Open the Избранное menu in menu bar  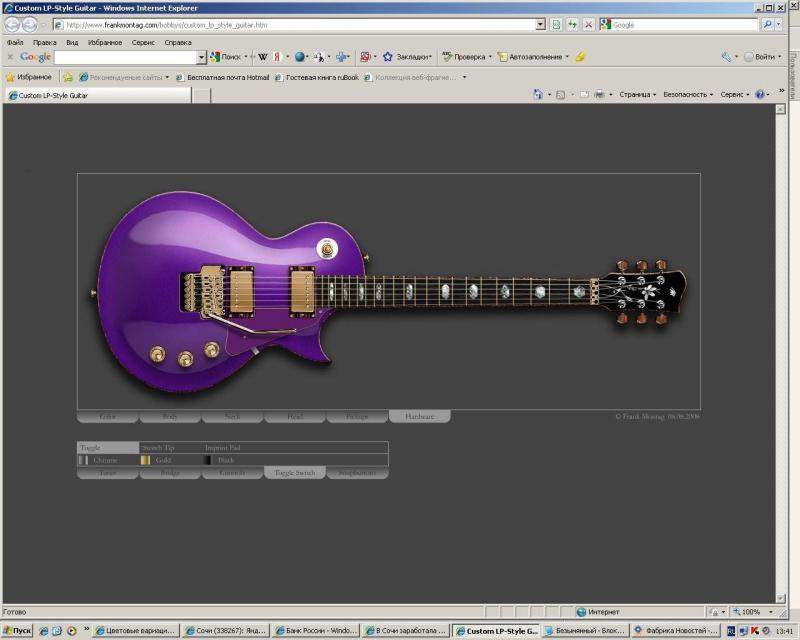click(x=105, y=43)
